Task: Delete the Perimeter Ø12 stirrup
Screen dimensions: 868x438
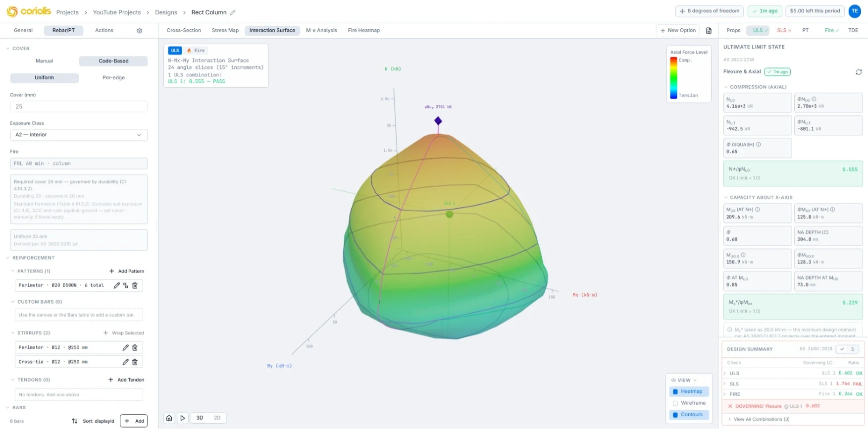Action: pos(135,348)
